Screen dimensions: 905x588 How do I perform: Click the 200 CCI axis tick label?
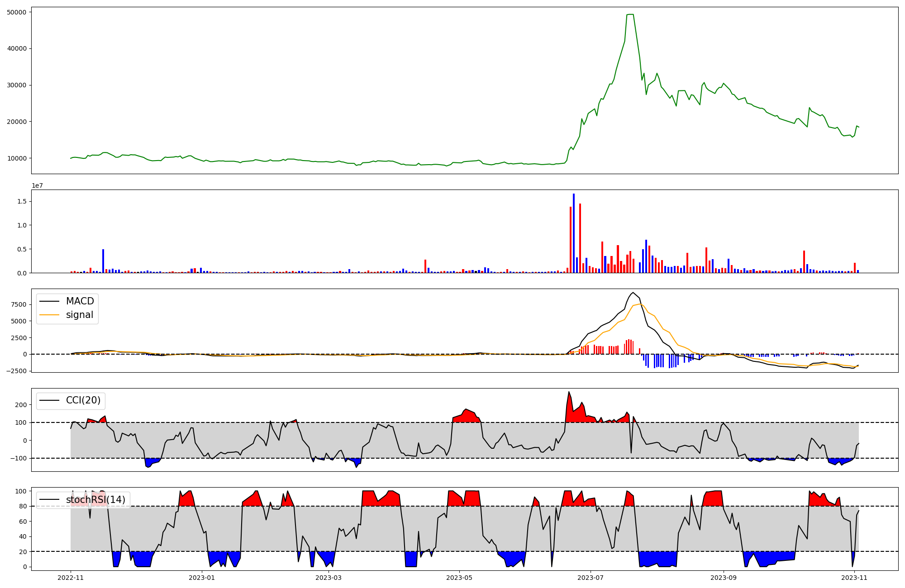tap(21, 405)
